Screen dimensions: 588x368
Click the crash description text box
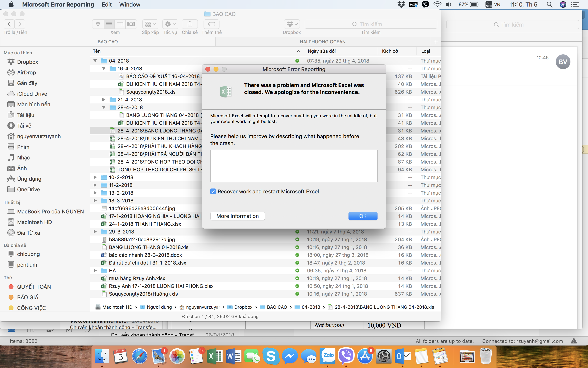point(294,166)
